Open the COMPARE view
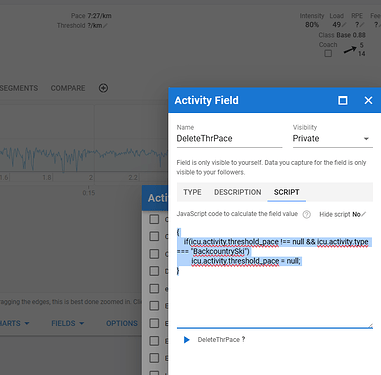 tap(68, 88)
